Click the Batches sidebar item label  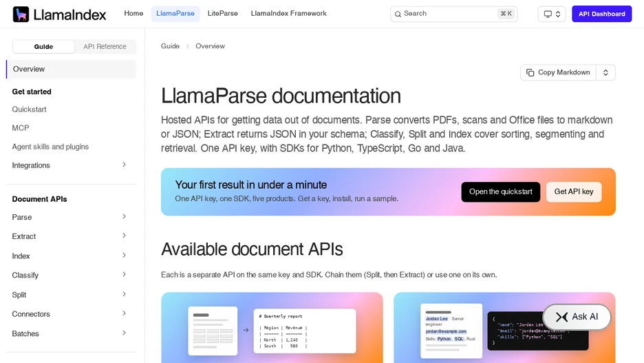tap(25, 333)
